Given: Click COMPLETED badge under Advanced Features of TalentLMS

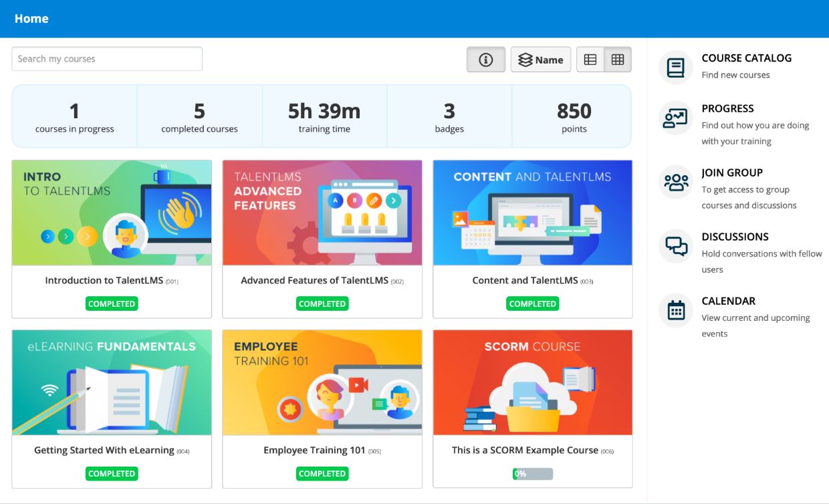Looking at the screenshot, I should [x=322, y=304].
